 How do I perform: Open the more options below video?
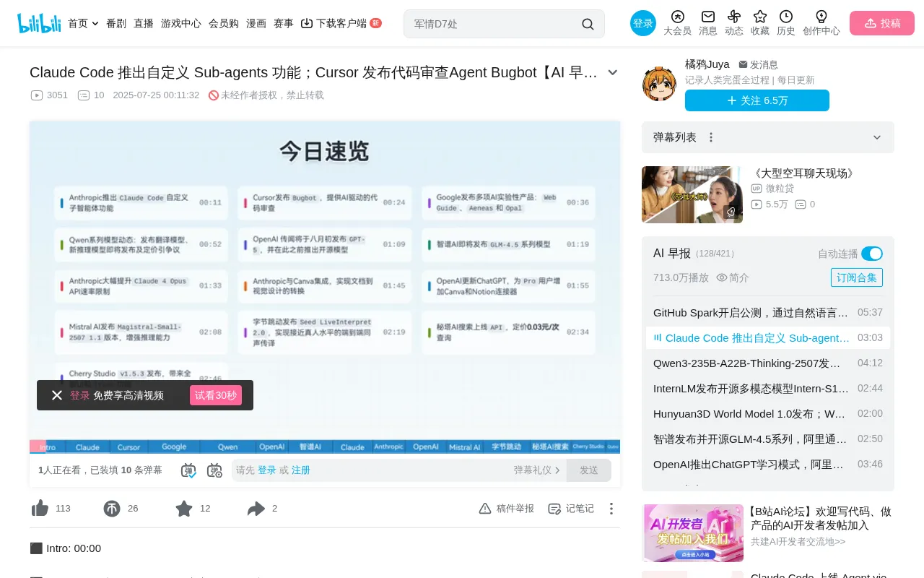tap(611, 509)
